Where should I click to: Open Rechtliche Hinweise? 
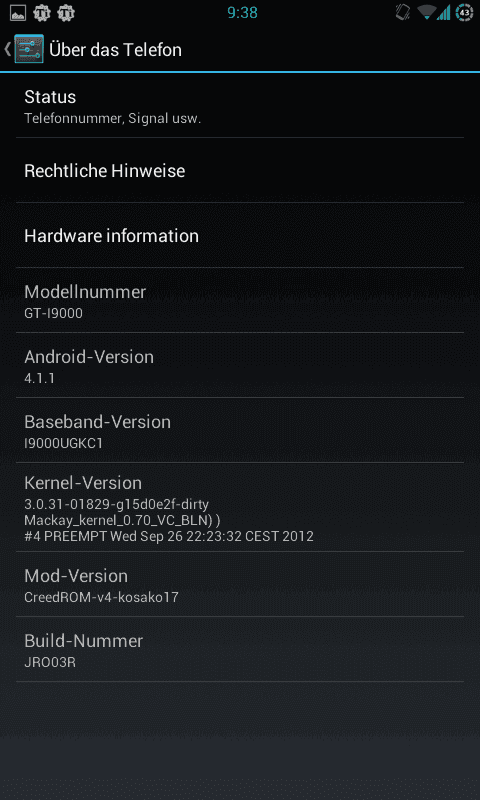point(240,170)
